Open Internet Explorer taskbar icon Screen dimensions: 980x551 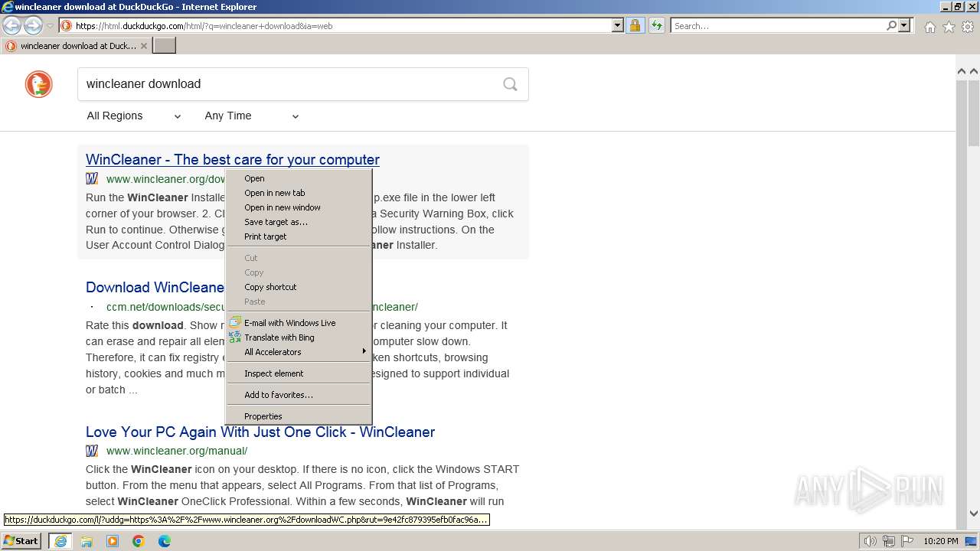pos(60,541)
